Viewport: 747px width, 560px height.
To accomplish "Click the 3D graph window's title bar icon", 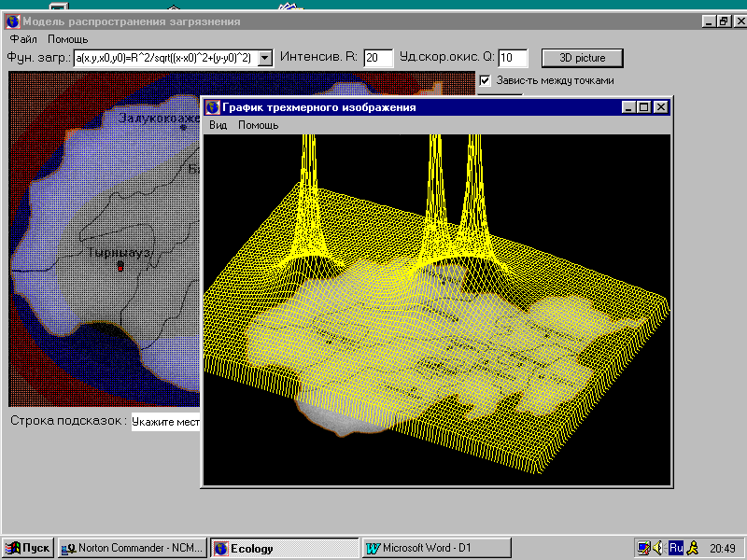I will click(x=212, y=107).
